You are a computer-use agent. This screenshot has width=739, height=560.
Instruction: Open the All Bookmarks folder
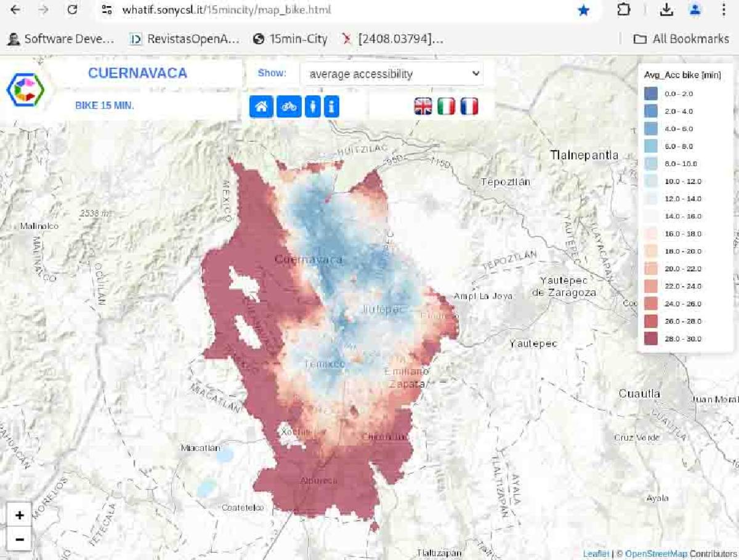[x=681, y=39]
